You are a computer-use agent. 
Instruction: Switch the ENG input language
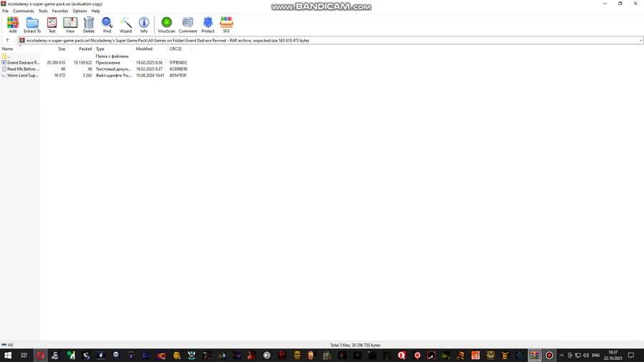(596, 356)
